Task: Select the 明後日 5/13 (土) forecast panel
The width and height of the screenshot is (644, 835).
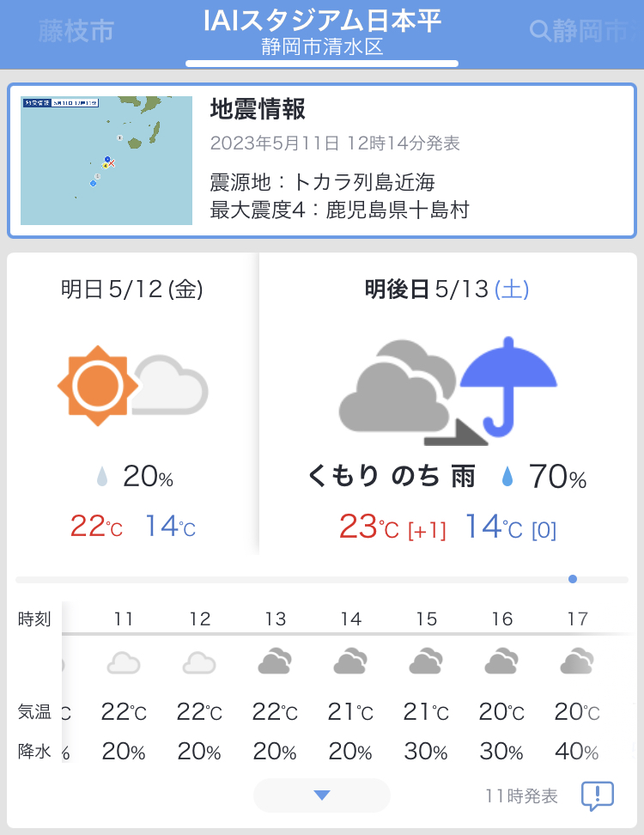Action: tap(447, 404)
